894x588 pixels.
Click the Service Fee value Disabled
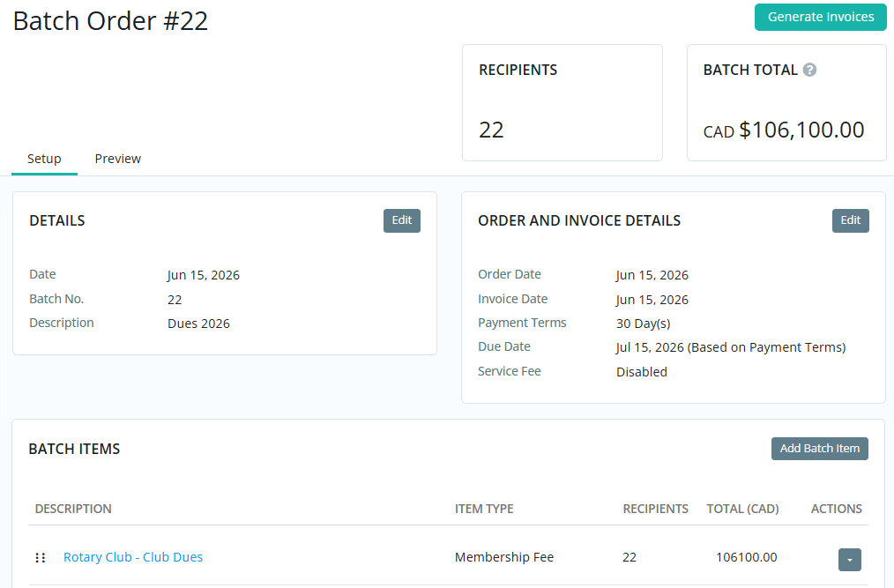tap(642, 372)
